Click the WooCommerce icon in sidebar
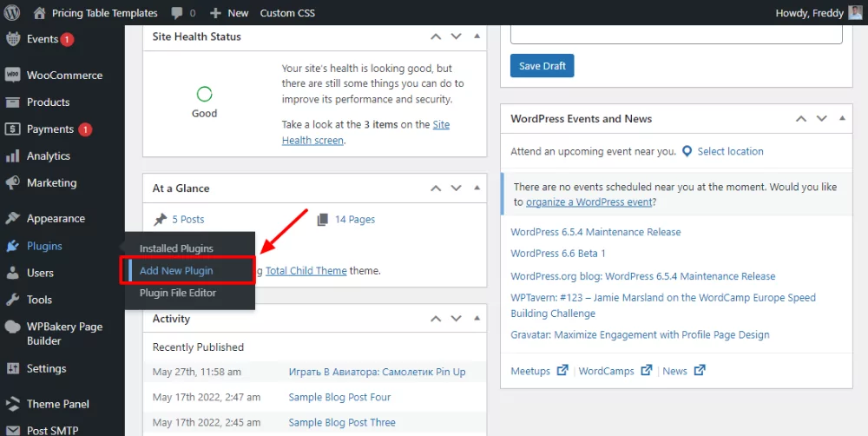This screenshot has width=868, height=436. [x=13, y=76]
